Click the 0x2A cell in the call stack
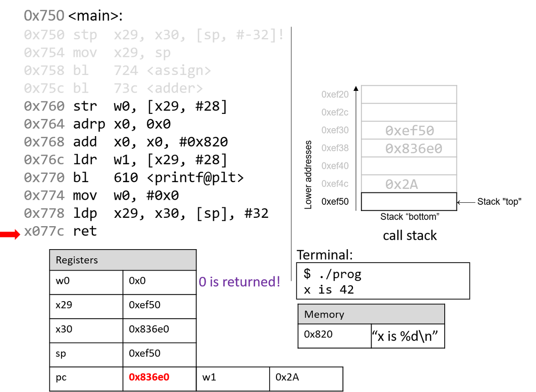Screen dimensions: 536x392 pos(409,184)
